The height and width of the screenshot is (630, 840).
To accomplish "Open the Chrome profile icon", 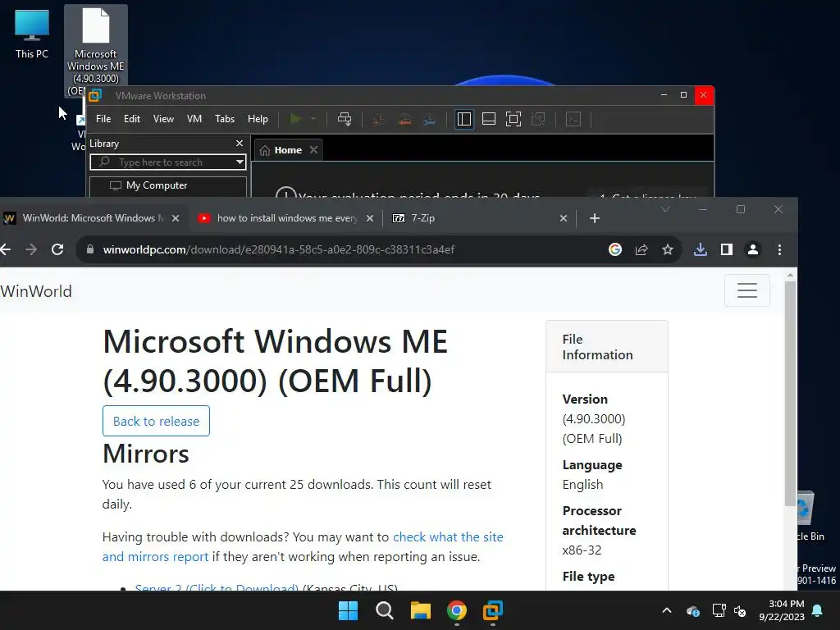I will point(753,249).
